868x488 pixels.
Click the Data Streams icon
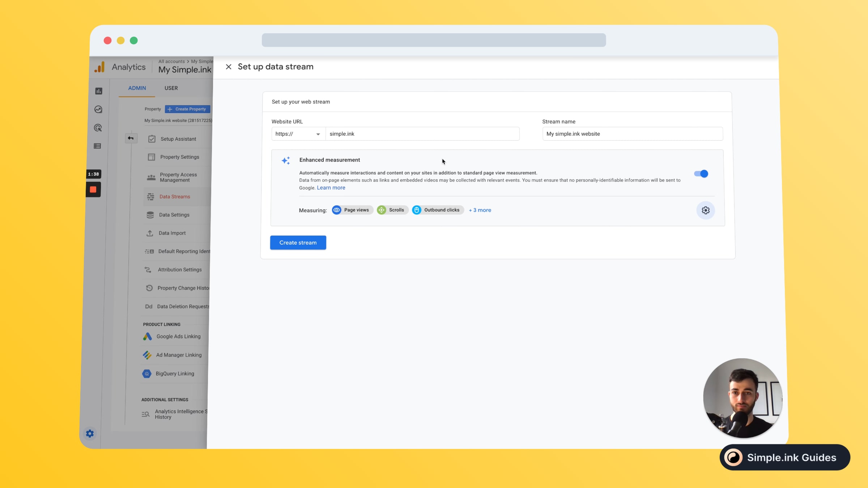(x=150, y=197)
